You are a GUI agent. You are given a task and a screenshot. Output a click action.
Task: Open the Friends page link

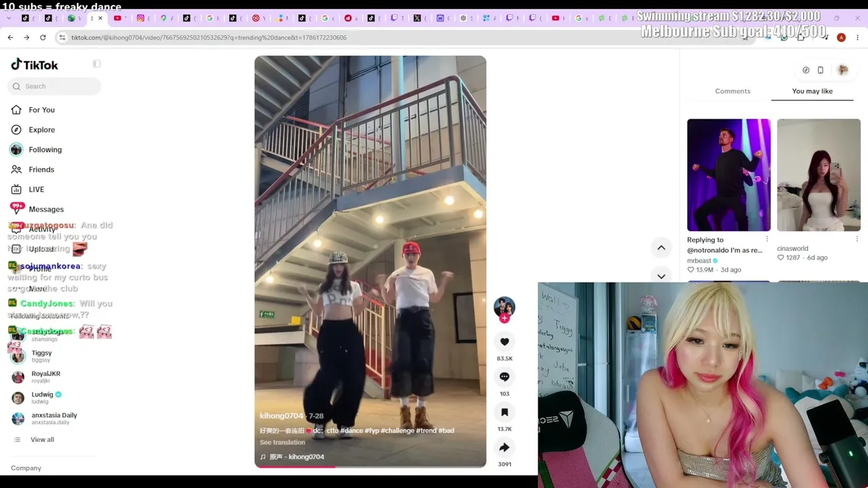coord(41,169)
